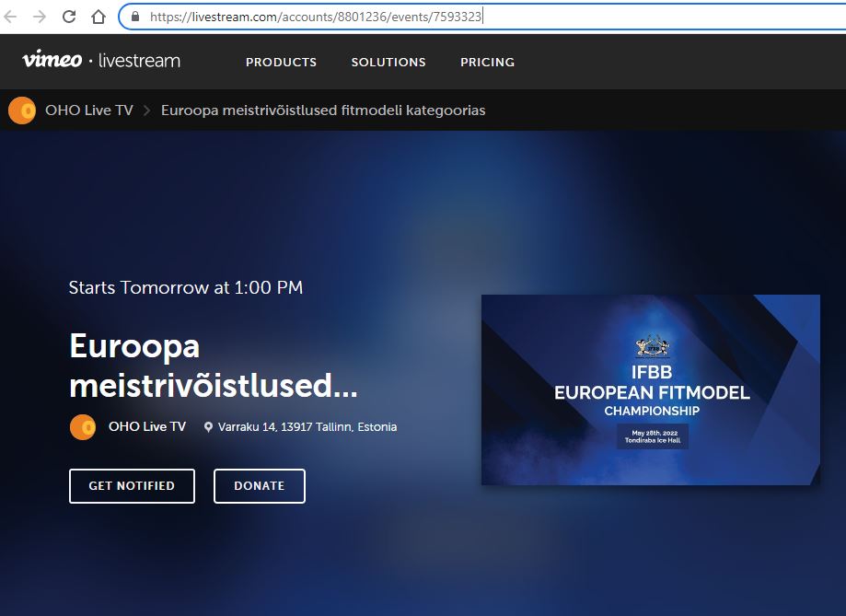Go to the browser home page icon

coord(99,17)
